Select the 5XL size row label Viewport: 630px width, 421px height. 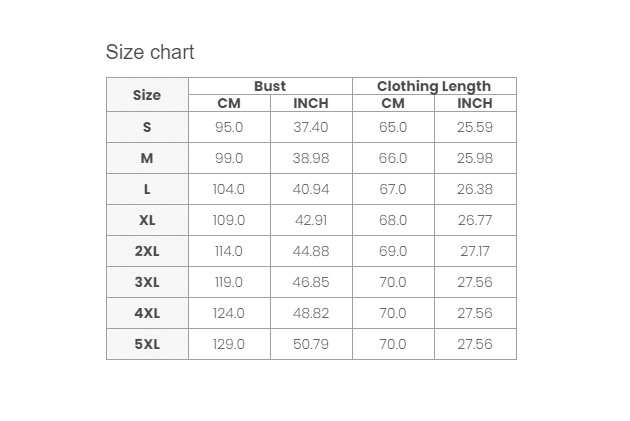147,344
